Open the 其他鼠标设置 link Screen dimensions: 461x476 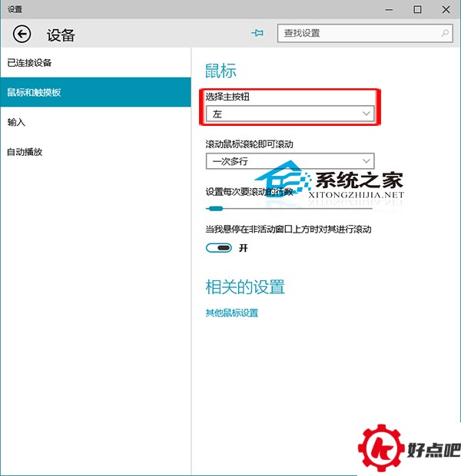232,313
